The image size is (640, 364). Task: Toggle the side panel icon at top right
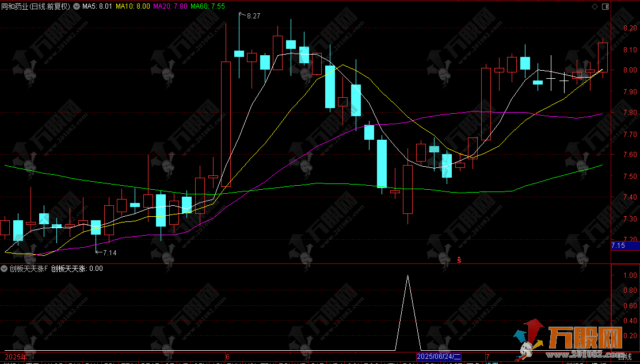pos(605,6)
